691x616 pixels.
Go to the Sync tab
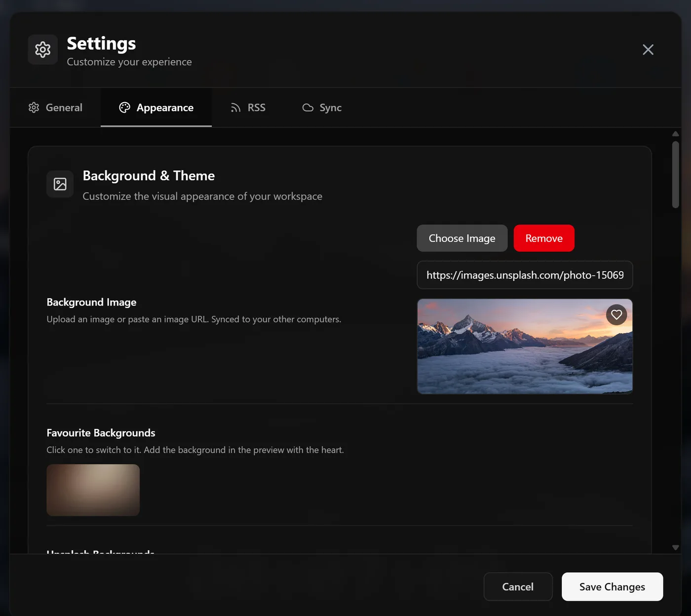coord(322,108)
